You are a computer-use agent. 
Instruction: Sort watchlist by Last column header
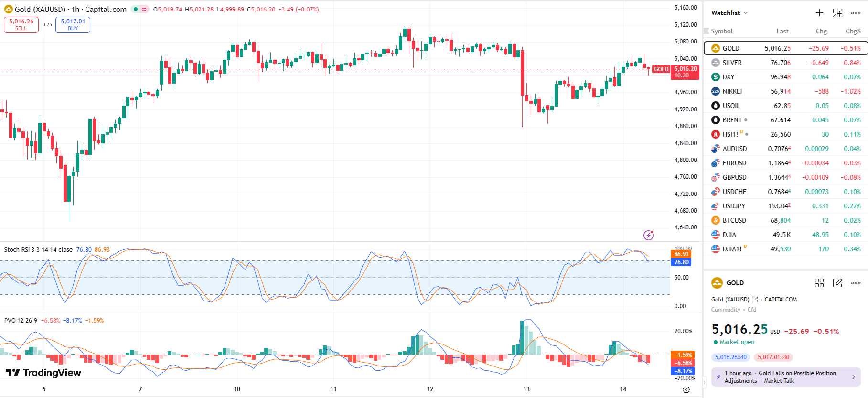click(x=782, y=31)
